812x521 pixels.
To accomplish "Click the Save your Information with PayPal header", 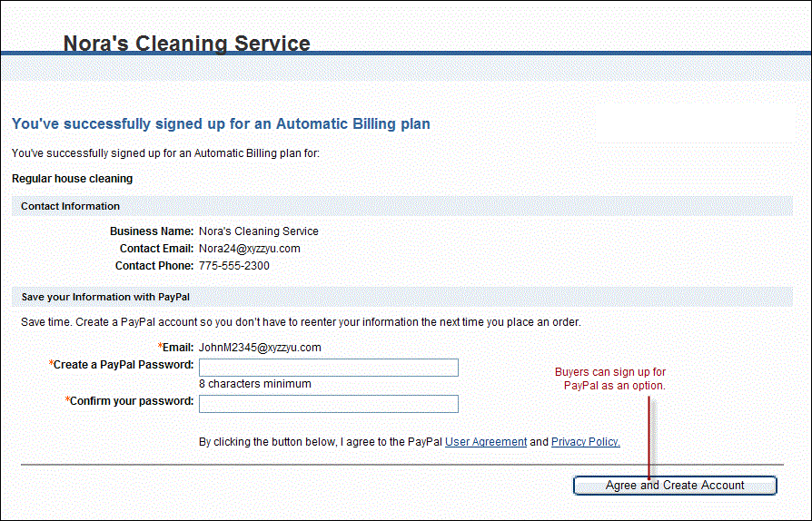I will (x=104, y=297).
